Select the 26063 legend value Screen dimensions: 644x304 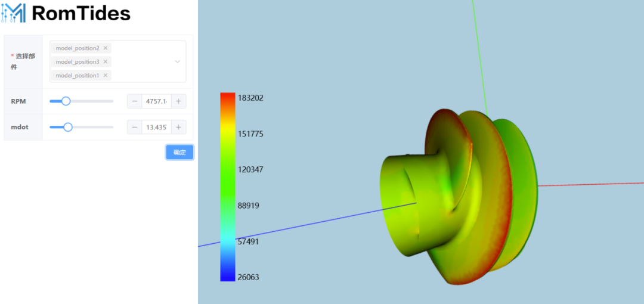pos(249,277)
